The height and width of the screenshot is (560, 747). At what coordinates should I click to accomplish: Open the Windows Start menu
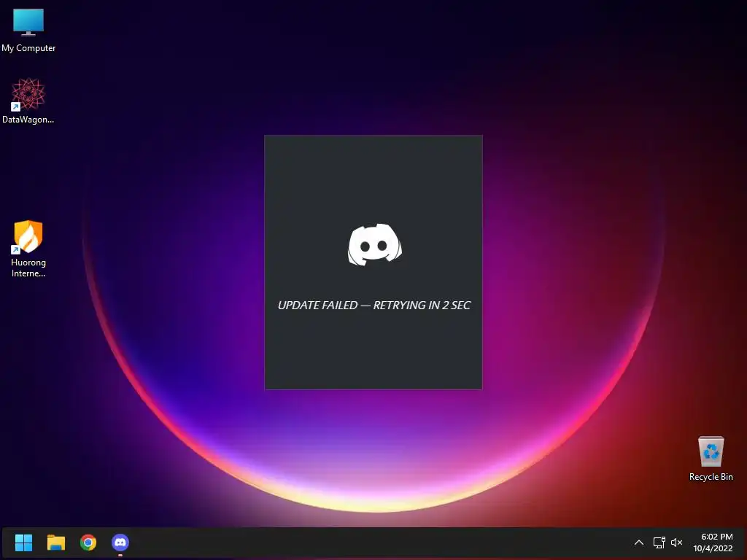[x=23, y=542]
